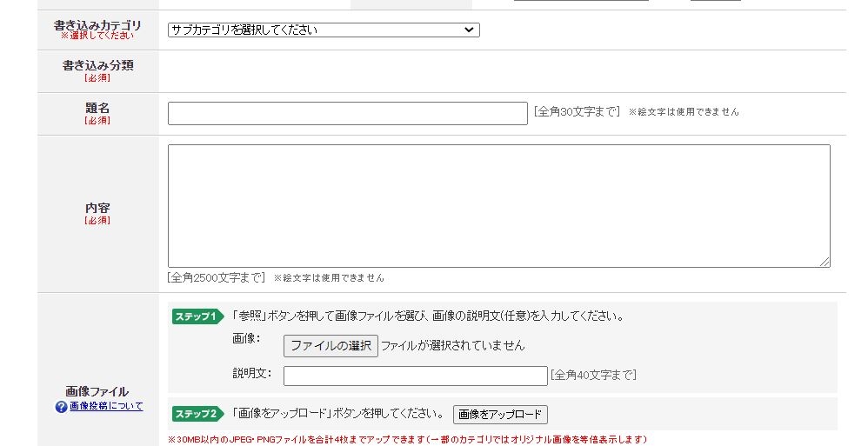Viewport: 868px width, 446px height.
Task: Focus the 内容 content text area
Action: tap(498, 206)
